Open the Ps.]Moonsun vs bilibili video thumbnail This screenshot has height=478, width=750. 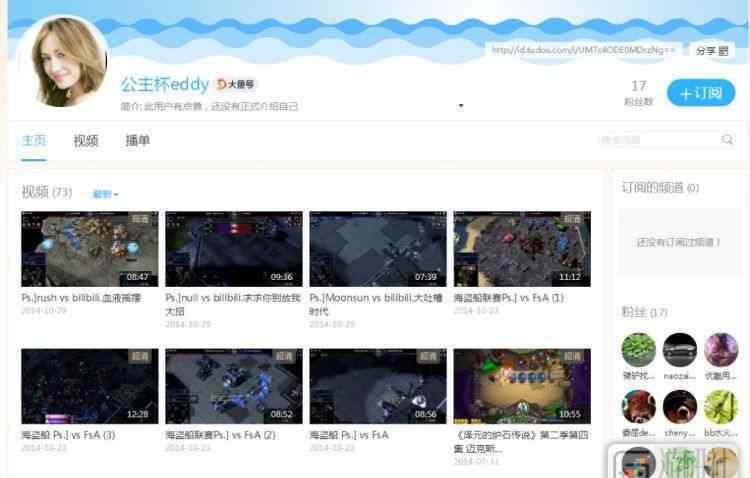point(378,249)
